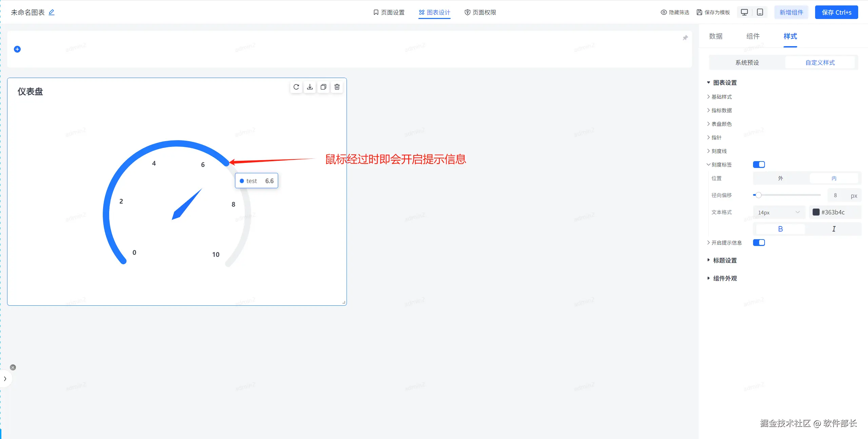The image size is (868, 439).
Task: Open the #363b4c text color swatch
Action: pyautogui.click(x=816, y=212)
